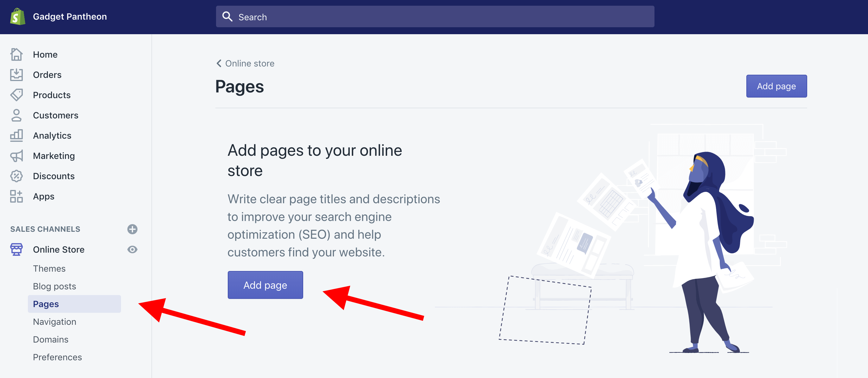Click the top-right Add page button
Screen dimensions: 868x378
pos(776,86)
